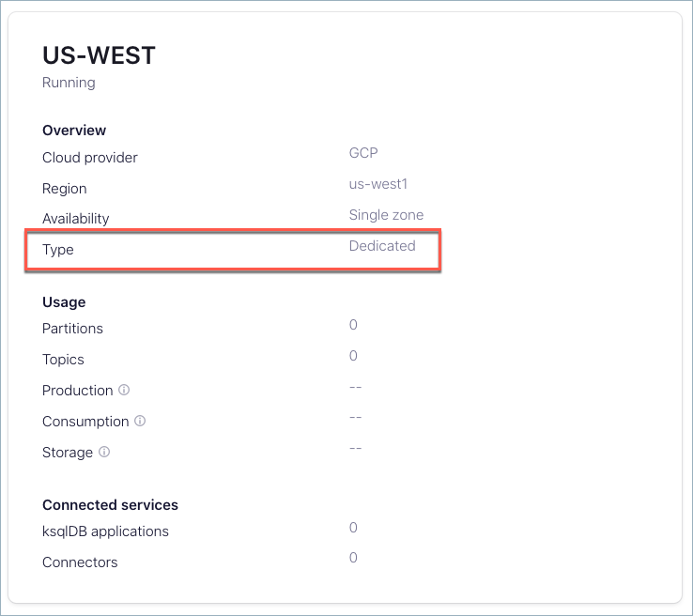Select the GCP cloud provider value
The height and width of the screenshot is (616, 693).
(x=363, y=153)
